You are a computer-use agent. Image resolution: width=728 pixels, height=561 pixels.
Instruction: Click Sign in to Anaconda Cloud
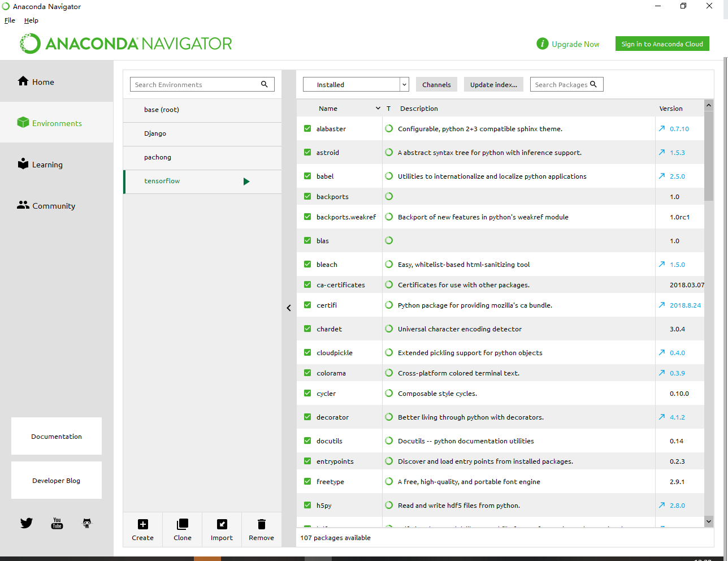662,44
